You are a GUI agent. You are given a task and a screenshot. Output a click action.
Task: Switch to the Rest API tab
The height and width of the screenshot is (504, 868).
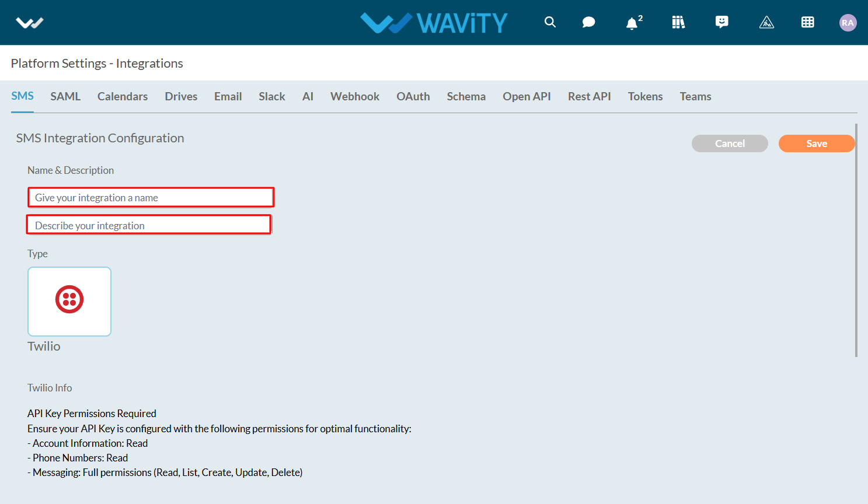pos(590,96)
